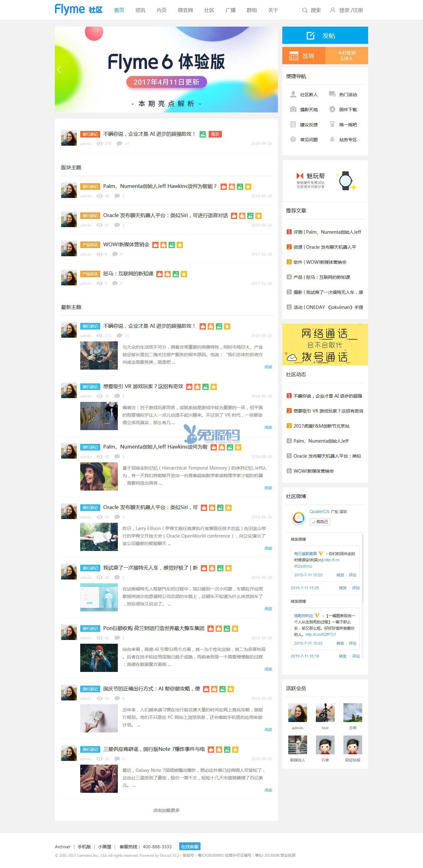Open 常见问题 question mark icon
The height and width of the screenshot is (868, 423).
pos(293,139)
